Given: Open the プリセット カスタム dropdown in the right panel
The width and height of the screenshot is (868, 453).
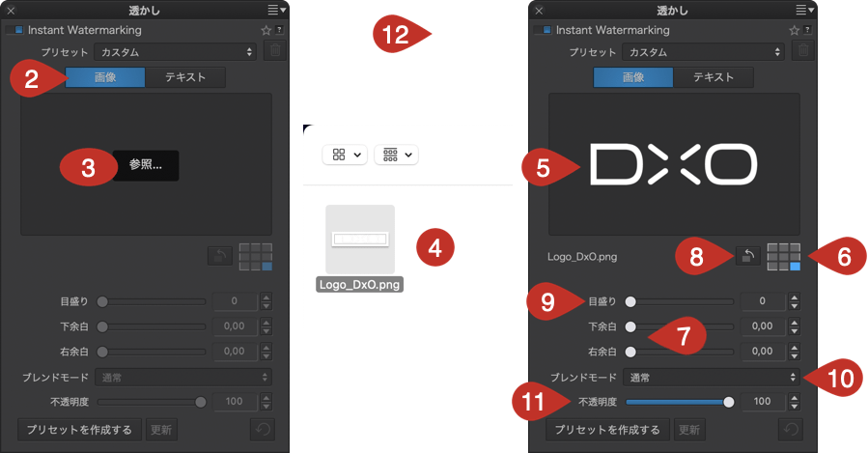Looking at the screenshot, I should [x=703, y=52].
